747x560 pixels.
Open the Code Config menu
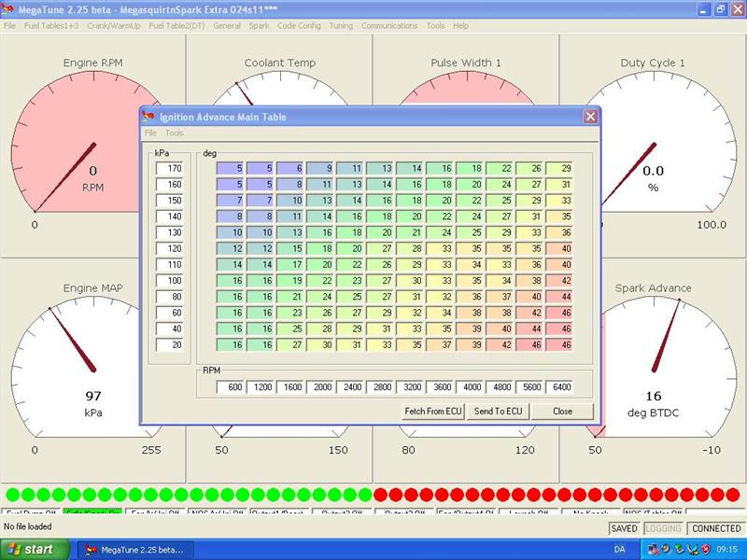(x=299, y=26)
